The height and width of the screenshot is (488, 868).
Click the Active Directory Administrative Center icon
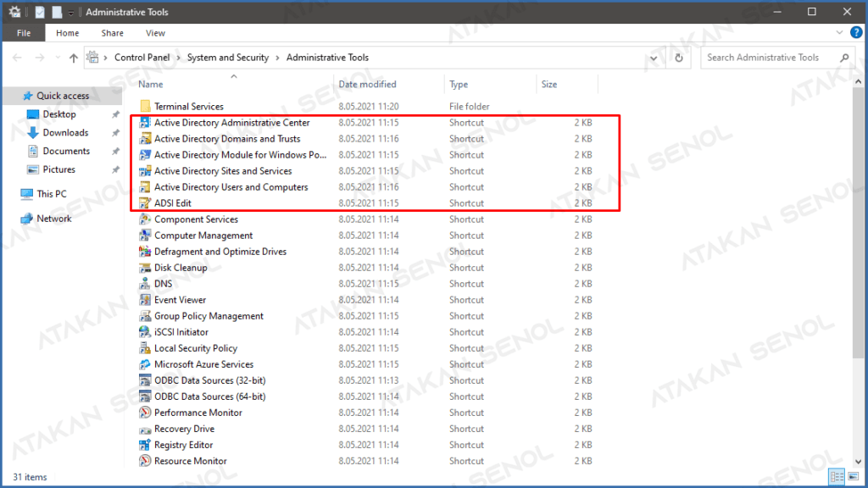(145, 122)
